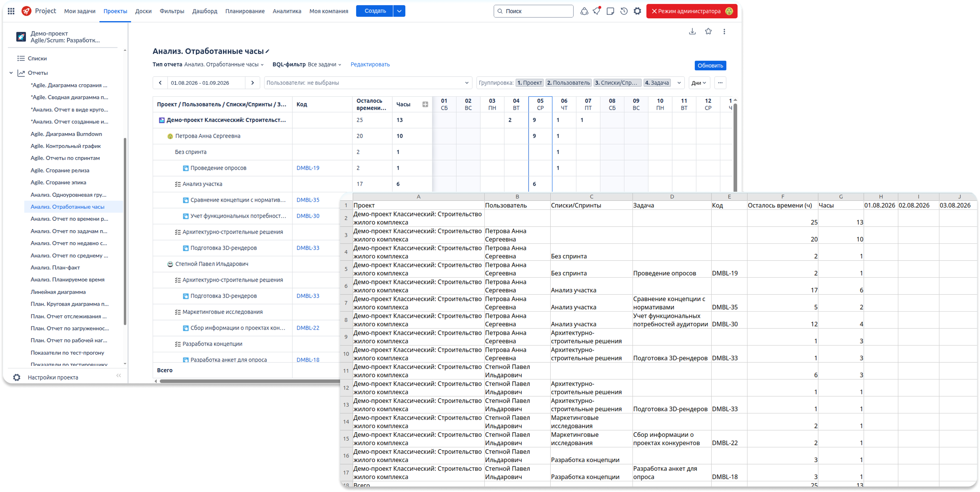Open the settings gear in top bar
Image resolution: width=980 pixels, height=492 pixels.
(637, 11)
